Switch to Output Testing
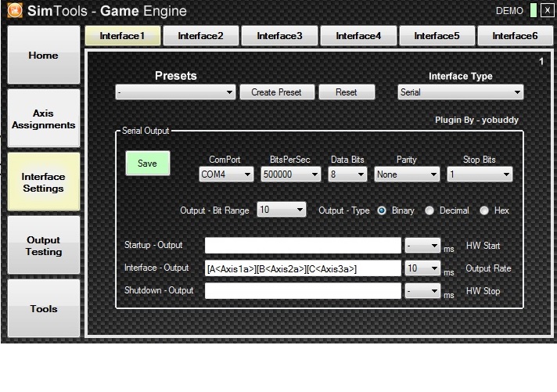 click(44, 245)
